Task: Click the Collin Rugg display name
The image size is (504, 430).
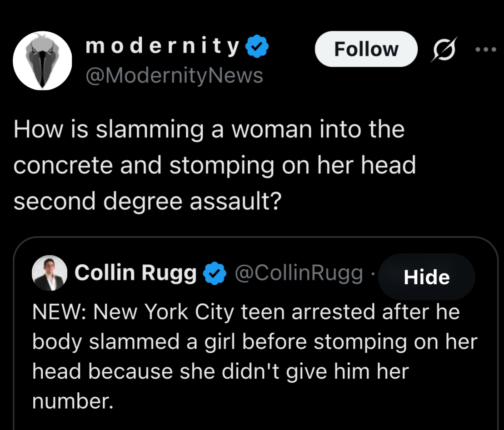Action: 135,273
